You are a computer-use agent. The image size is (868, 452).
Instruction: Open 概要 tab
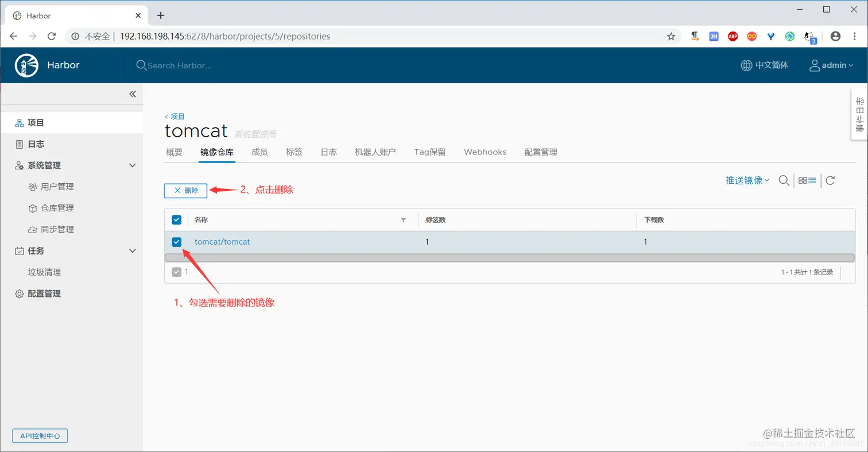174,152
